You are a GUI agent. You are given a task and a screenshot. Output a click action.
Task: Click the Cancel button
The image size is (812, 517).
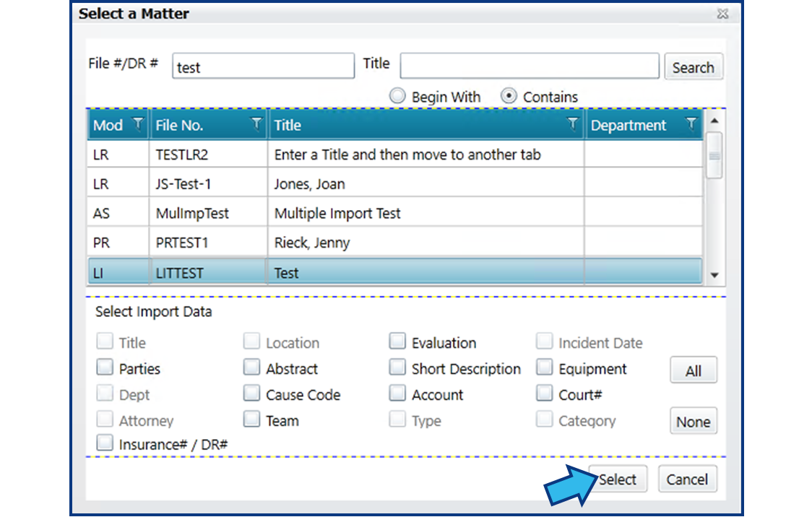pyautogui.click(x=687, y=479)
